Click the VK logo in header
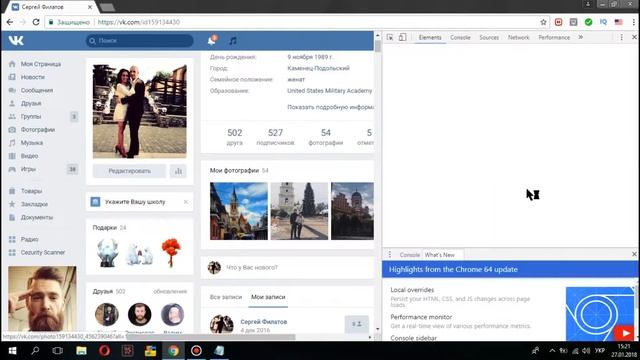This screenshot has height=360, width=640. (x=16, y=40)
